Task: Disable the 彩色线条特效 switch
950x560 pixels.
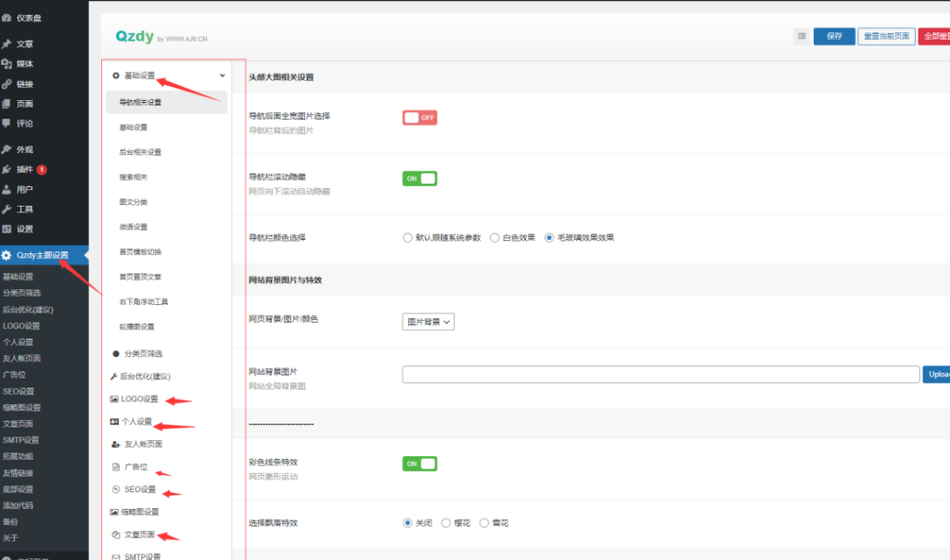Action: point(419,463)
